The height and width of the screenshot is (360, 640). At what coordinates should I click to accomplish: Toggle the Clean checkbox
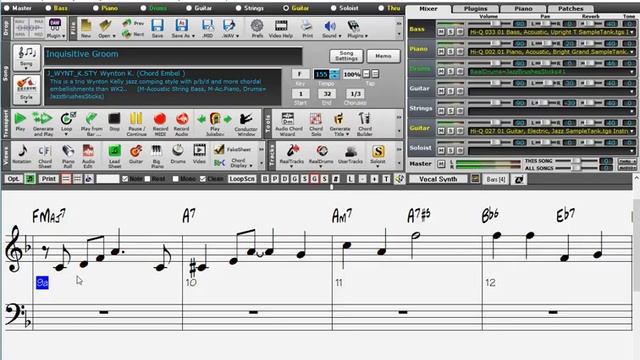pos(202,179)
